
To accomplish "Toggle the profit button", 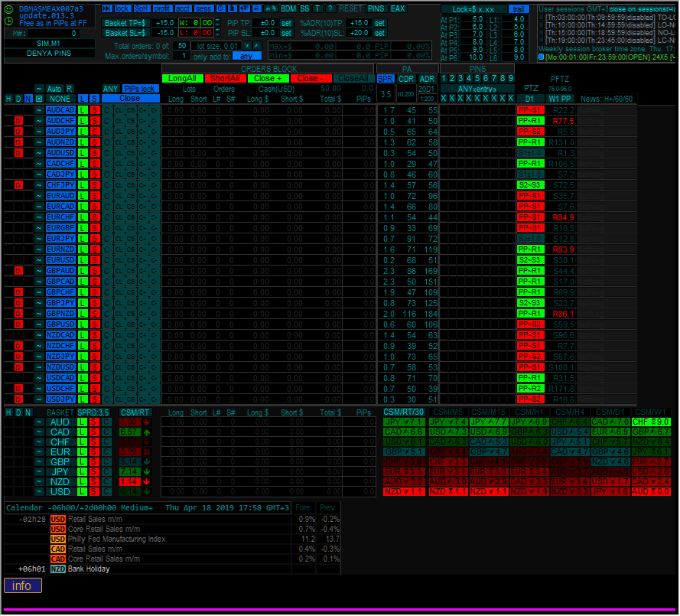I will click(162, 8).
